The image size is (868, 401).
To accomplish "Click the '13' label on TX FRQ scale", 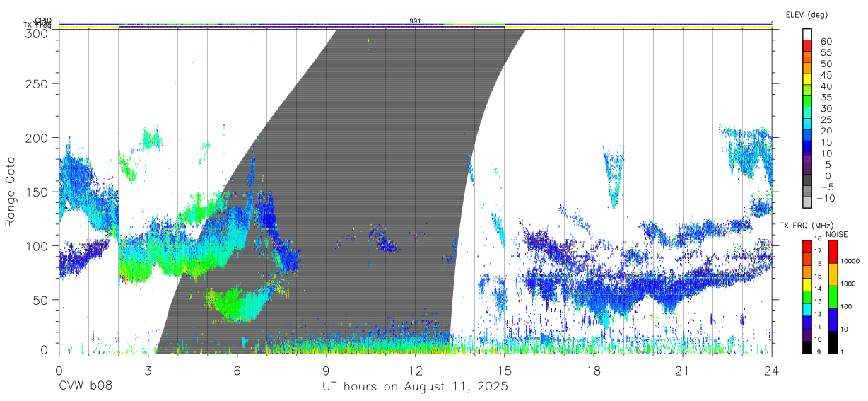I will point(819,301).
